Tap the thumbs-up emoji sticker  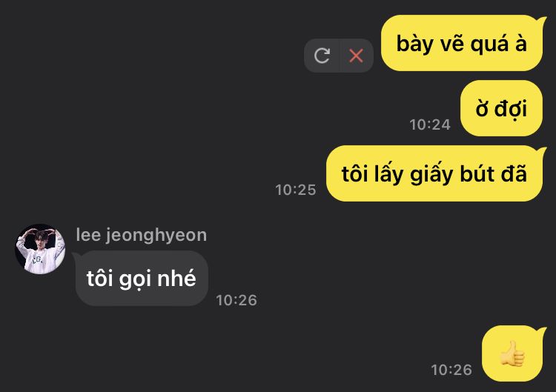512,353
